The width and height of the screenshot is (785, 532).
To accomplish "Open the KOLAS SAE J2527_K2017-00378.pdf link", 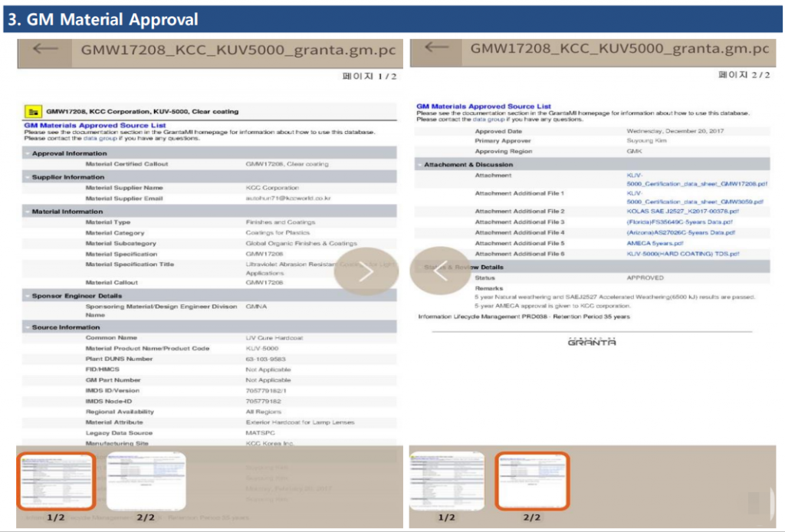I will point(682,212).
